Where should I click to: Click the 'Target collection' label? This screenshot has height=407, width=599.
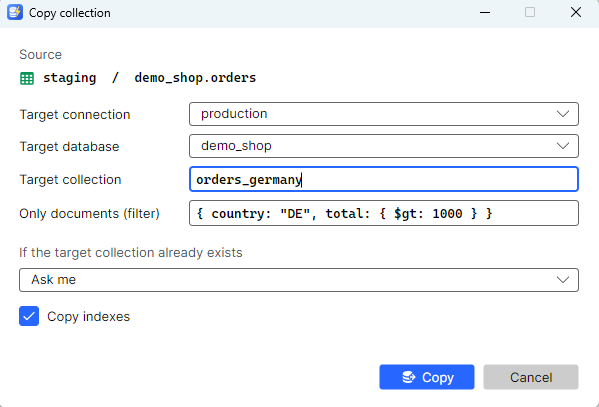coord(70,180)
